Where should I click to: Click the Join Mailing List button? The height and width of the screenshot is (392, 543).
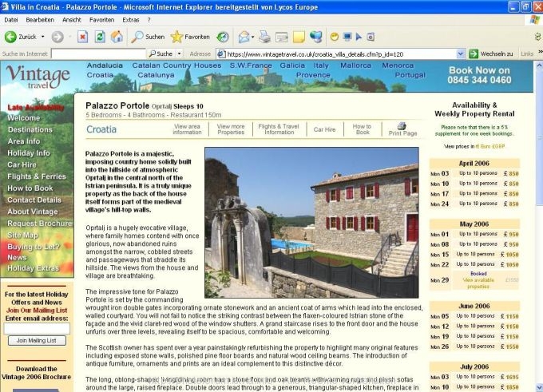tap(37, 340)
